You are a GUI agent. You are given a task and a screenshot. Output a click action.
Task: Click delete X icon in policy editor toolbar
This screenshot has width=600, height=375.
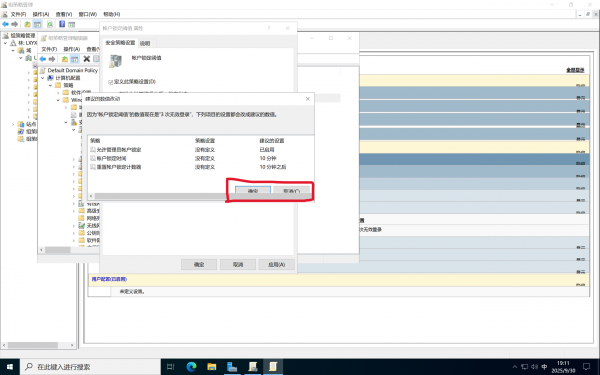[x=87, y=59]
